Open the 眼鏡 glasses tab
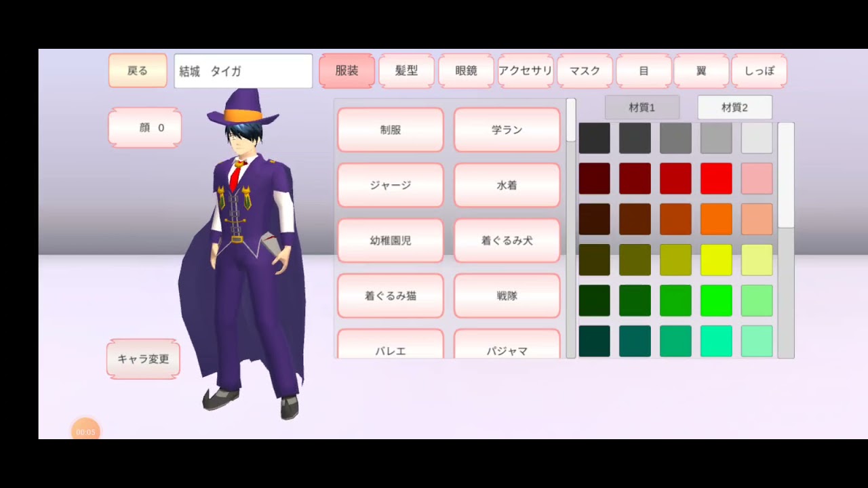This screenshot has width=868, height=488. tap(466, 70)
